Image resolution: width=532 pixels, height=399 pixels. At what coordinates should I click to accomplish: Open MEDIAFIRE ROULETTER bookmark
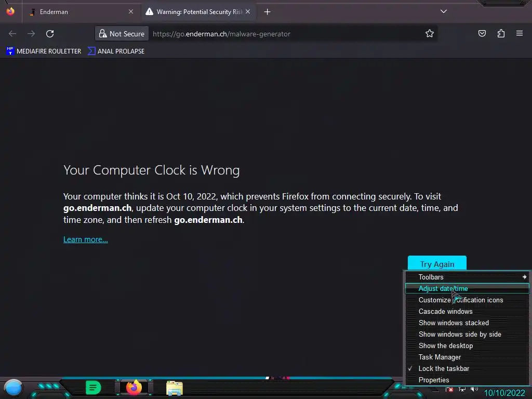point(44,51)
